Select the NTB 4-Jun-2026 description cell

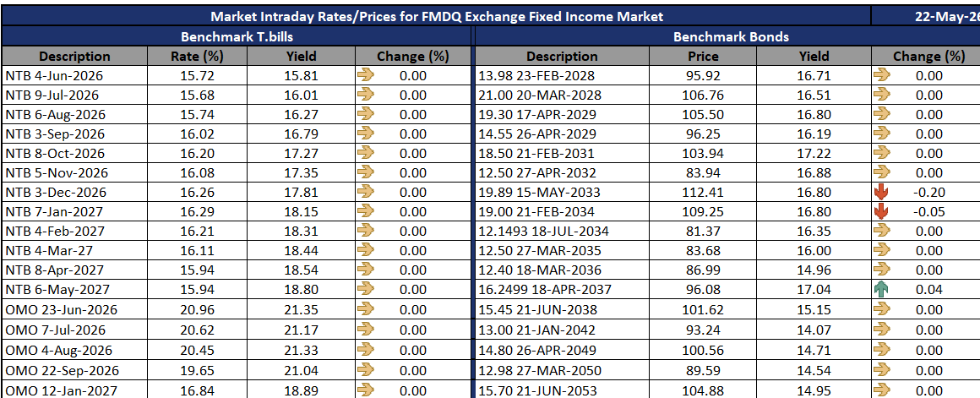tap(74, 75)
